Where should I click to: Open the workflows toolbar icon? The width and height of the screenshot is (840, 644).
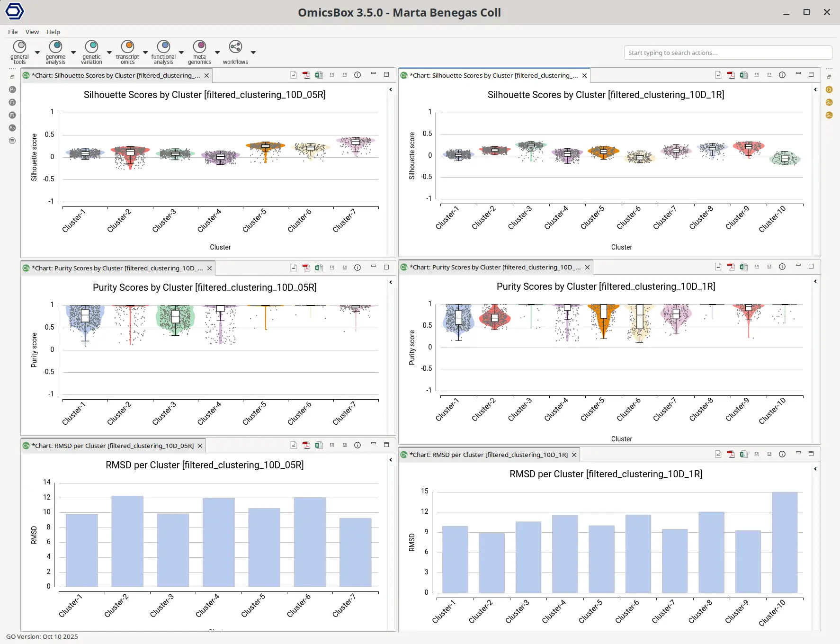point(235,47)
